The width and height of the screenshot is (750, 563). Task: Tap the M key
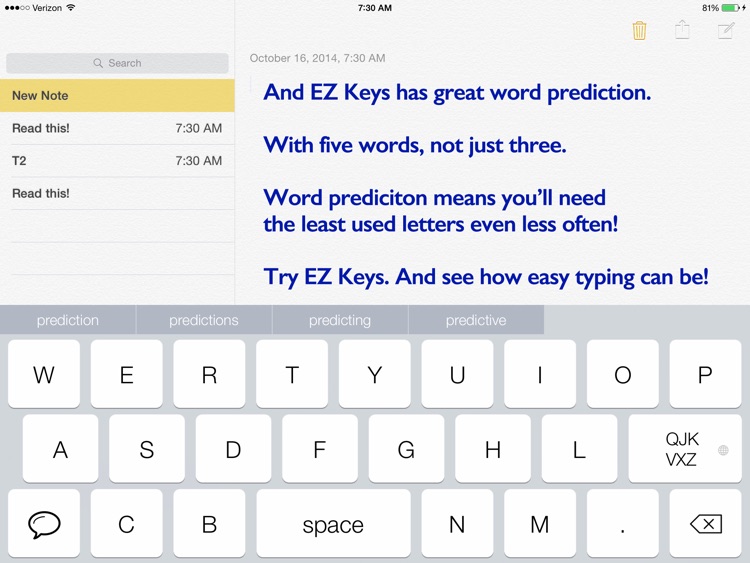(540, 524)
